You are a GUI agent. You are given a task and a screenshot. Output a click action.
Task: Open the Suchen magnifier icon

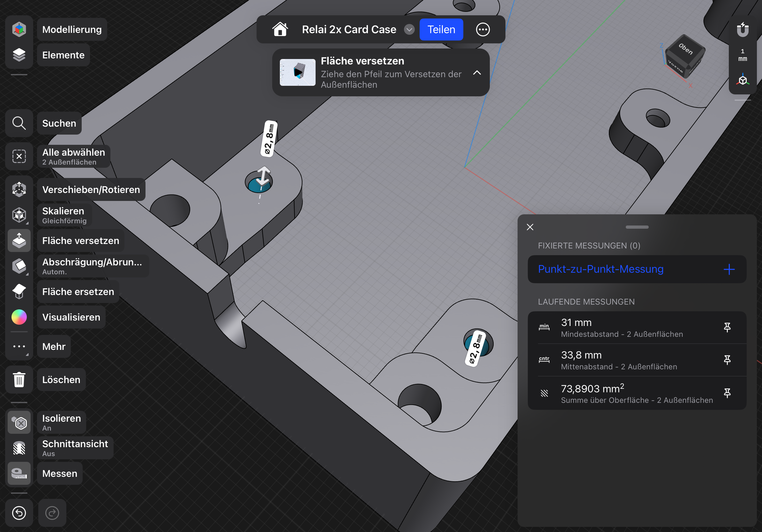[x=19, y=123]
